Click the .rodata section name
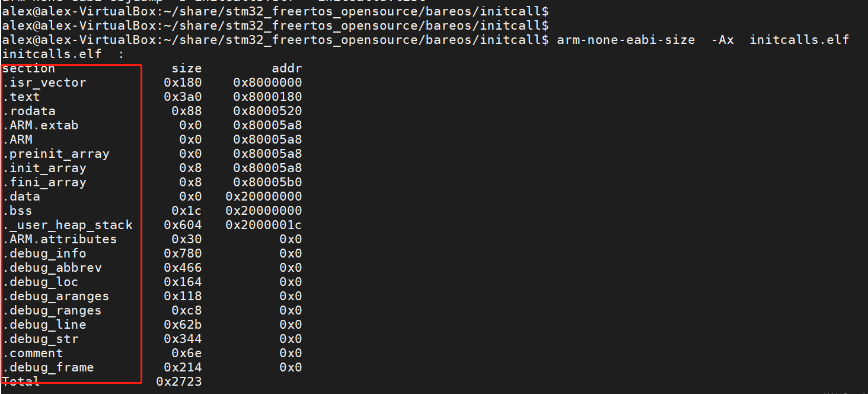Screen dimensions: 868x394 (x=29, y=111)
